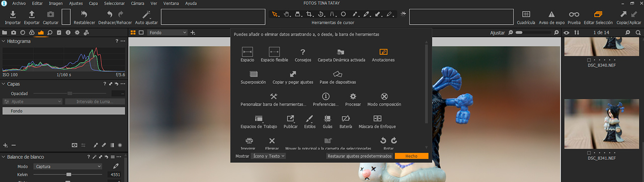Click the Prueba glasses icon

pyautogui.click(x=574, y=15)
